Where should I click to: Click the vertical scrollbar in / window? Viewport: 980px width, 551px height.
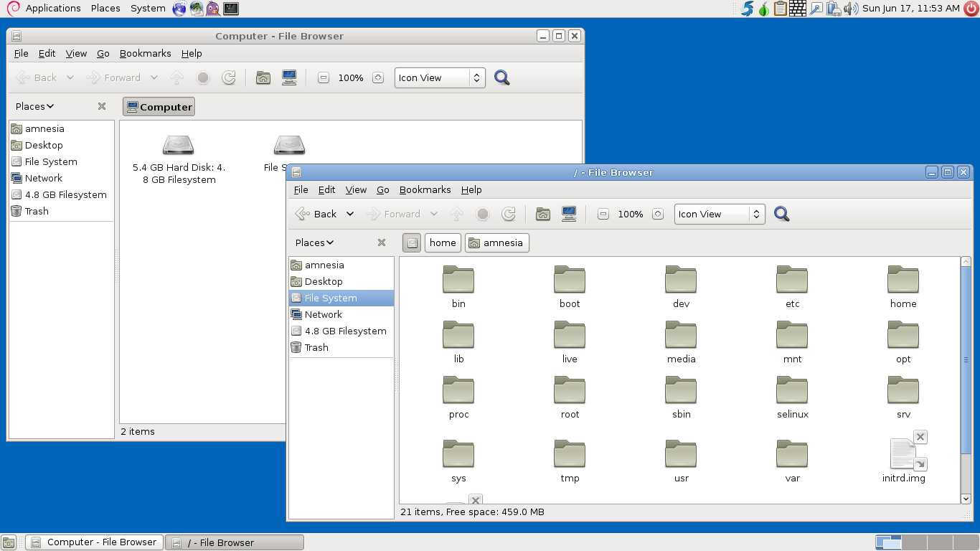[x=965, y=359]
